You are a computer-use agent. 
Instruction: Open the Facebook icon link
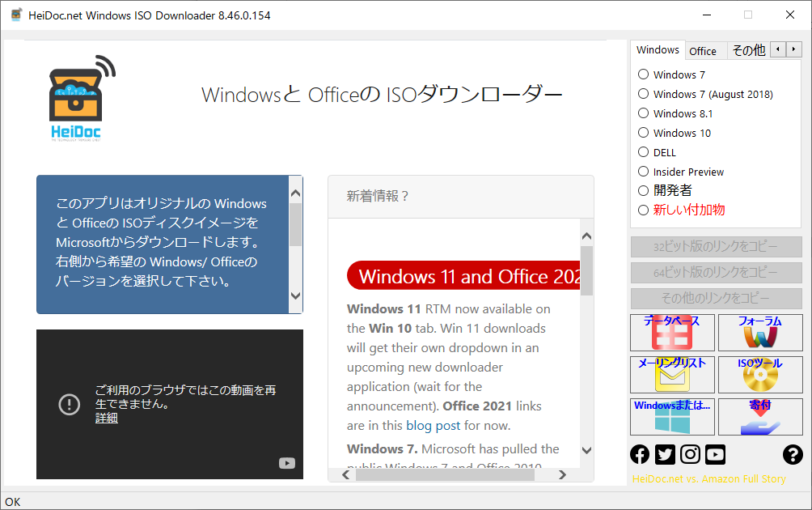pos(640,454)
